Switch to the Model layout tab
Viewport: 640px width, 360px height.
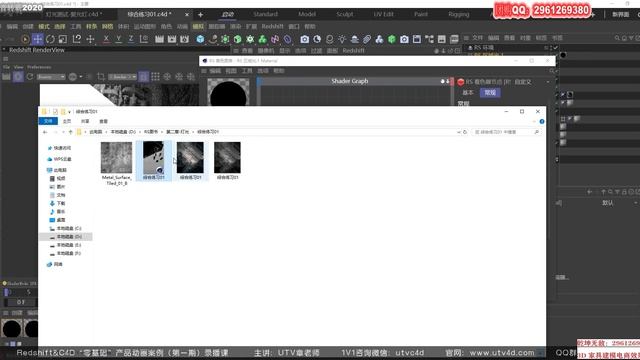coord(307,14)
